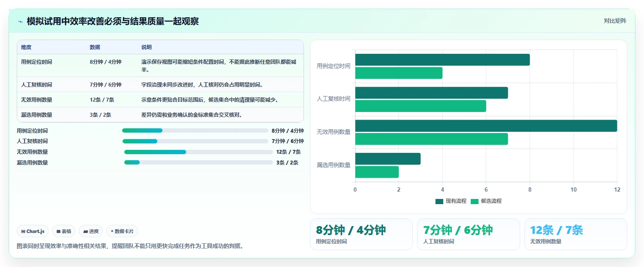Select table cell 3条 / 2条

point(101,115)
